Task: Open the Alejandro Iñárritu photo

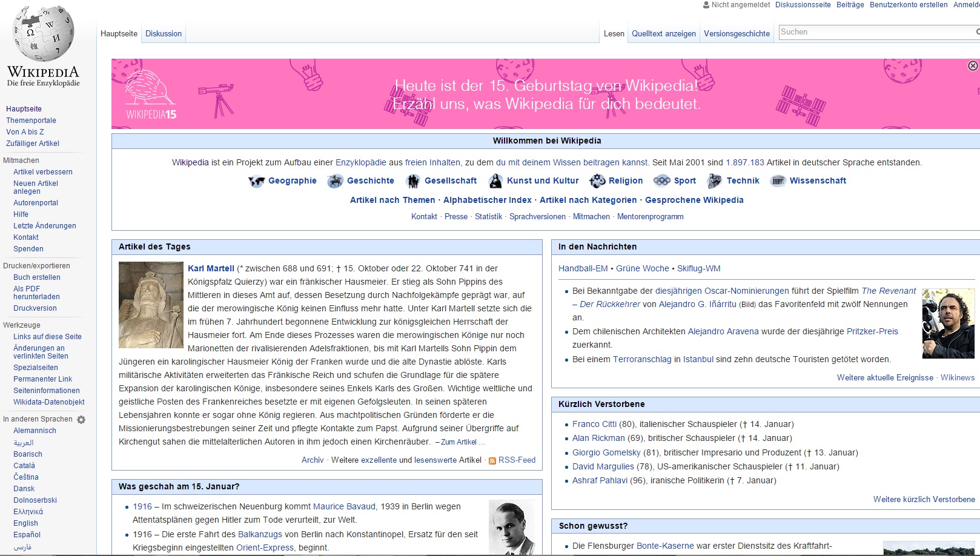Action: pos(949,323)
